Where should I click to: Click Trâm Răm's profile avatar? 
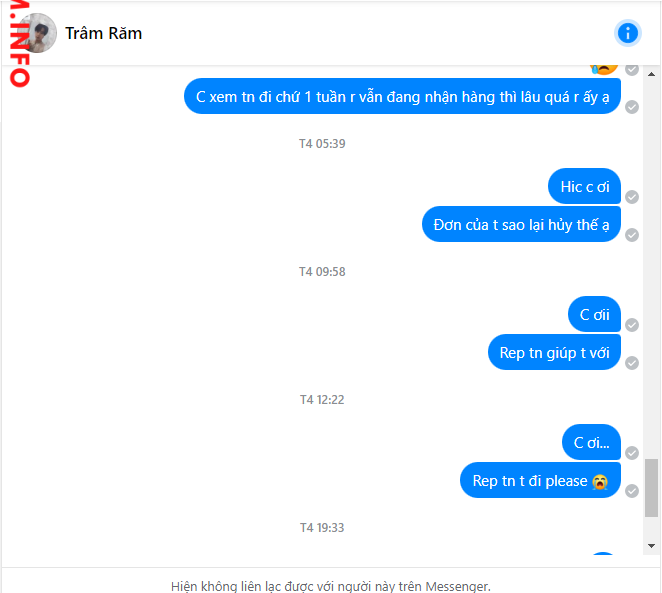tap(38, 33)
